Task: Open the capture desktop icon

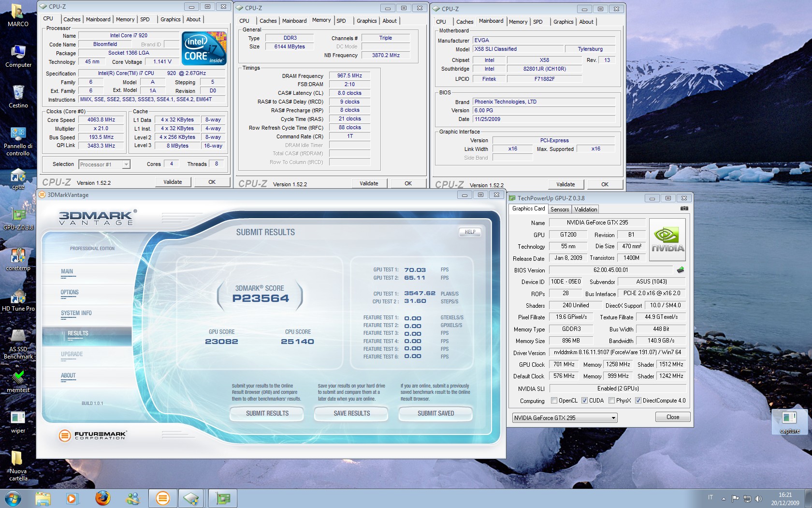Action: click(790, 422)
